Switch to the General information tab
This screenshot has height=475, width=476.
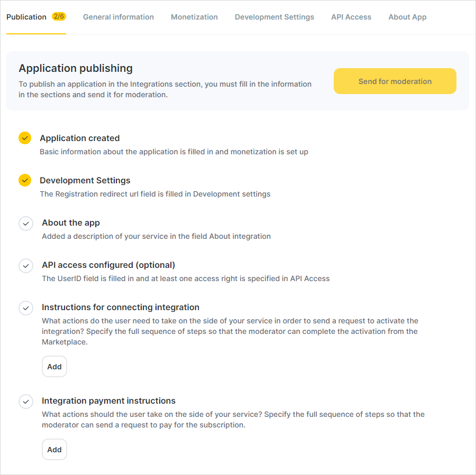(118, 17)
